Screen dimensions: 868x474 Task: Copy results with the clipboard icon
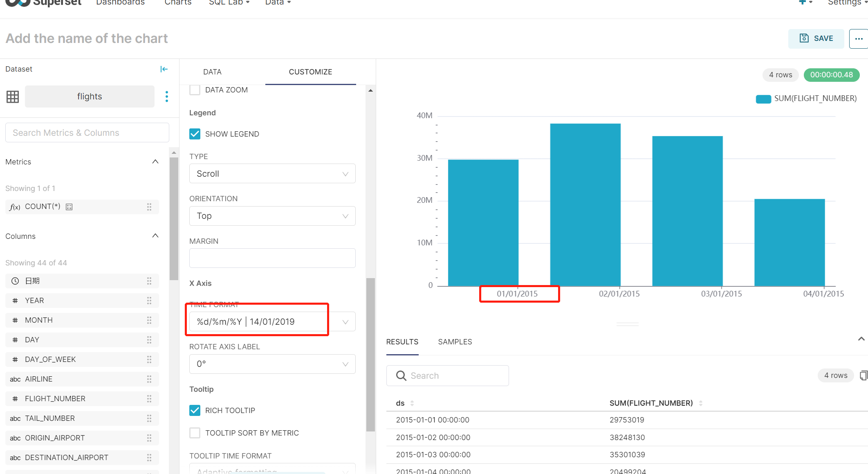pos(863,375)
